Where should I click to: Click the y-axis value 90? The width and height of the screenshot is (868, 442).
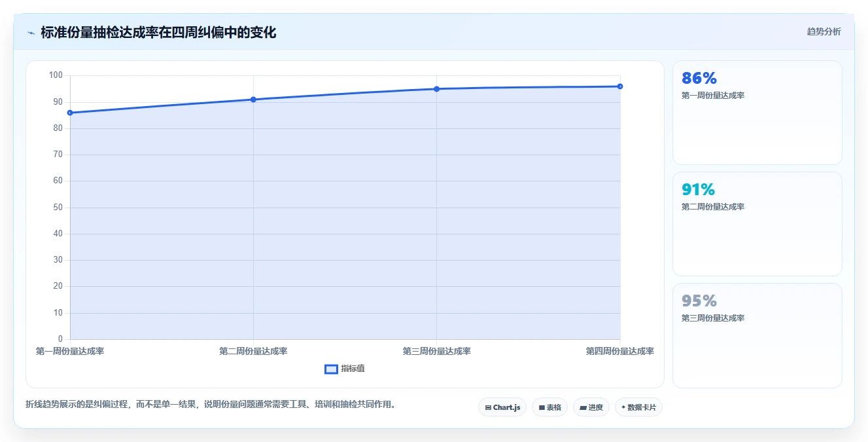click(58, 102)
